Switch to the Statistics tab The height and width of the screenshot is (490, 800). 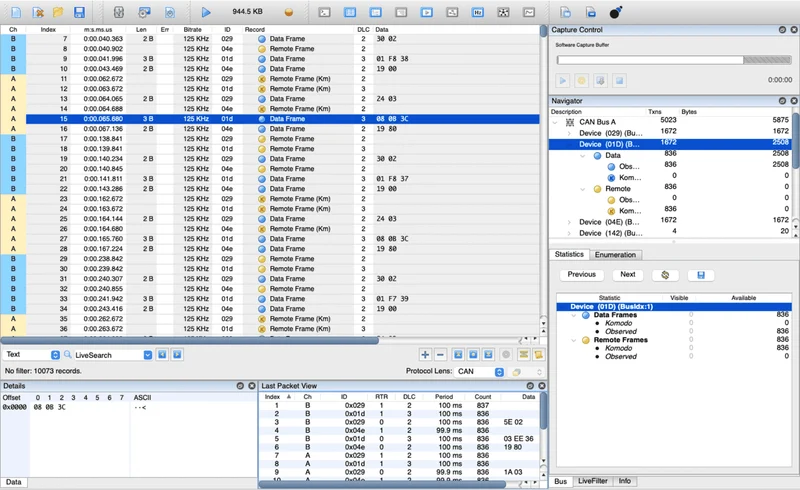569,254
